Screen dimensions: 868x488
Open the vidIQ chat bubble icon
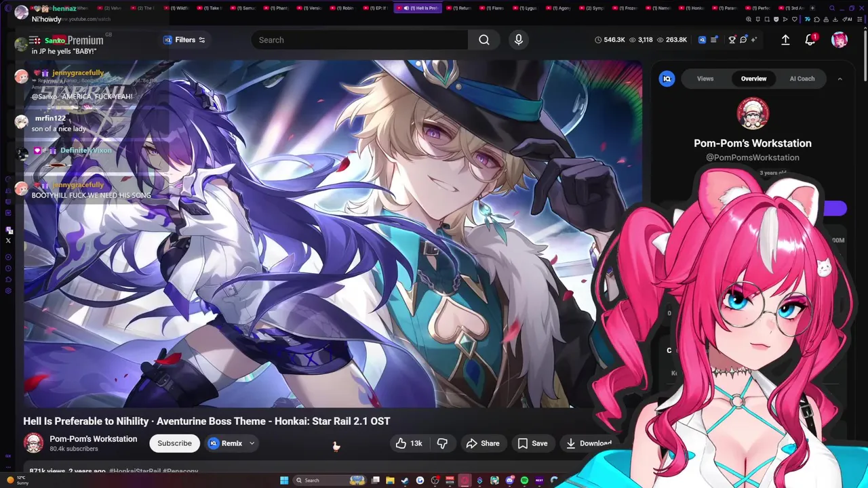743,40
